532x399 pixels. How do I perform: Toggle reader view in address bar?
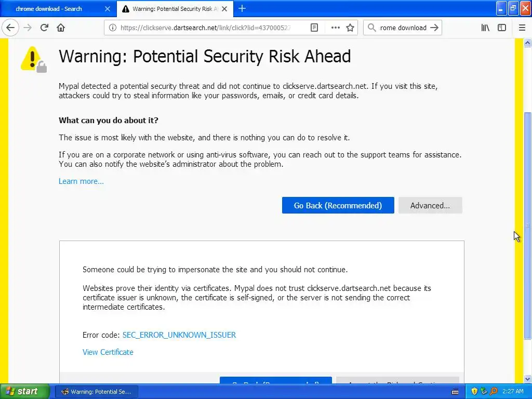(x=314, y=28)
